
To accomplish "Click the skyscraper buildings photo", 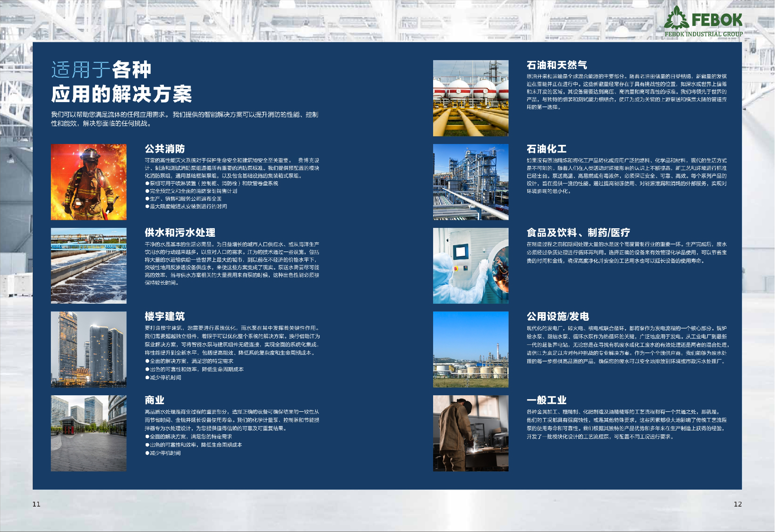I will click(x=88, y=349).
